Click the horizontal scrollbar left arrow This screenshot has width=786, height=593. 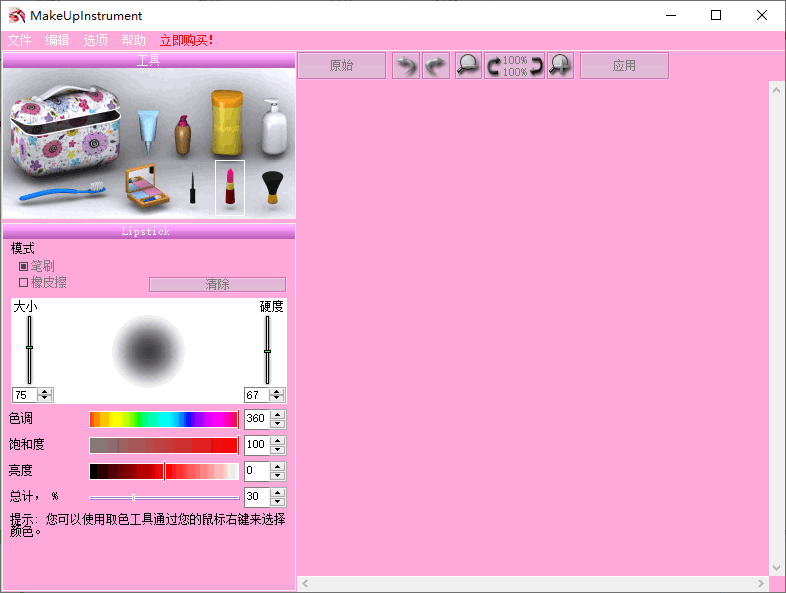[x=305, y=583]
